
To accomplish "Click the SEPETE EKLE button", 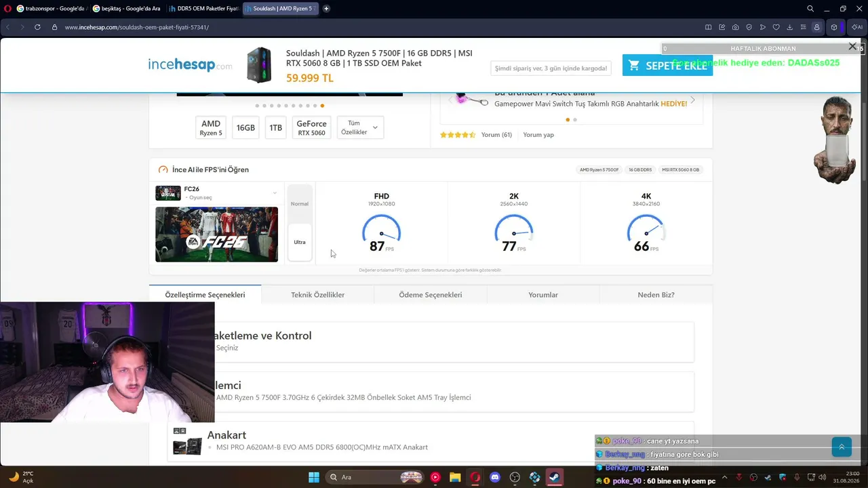I will coord(667,65).
